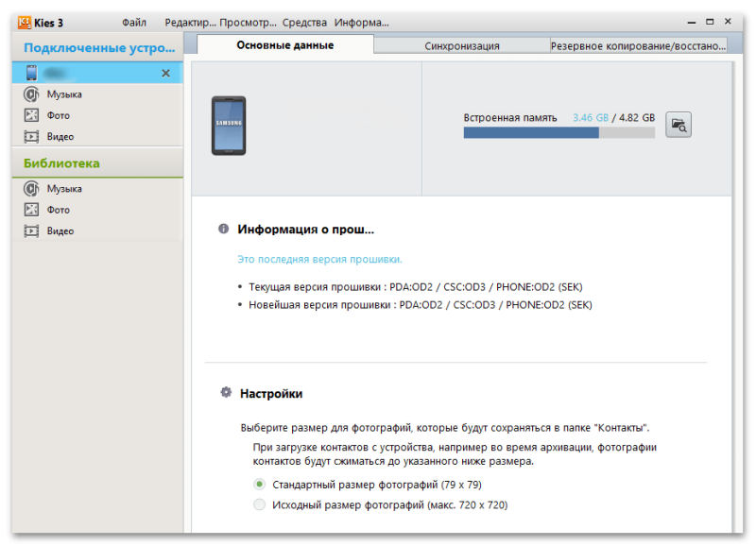Click the Встроенная память label
This screenshot has width=756, height=546.
click(510, 117)
